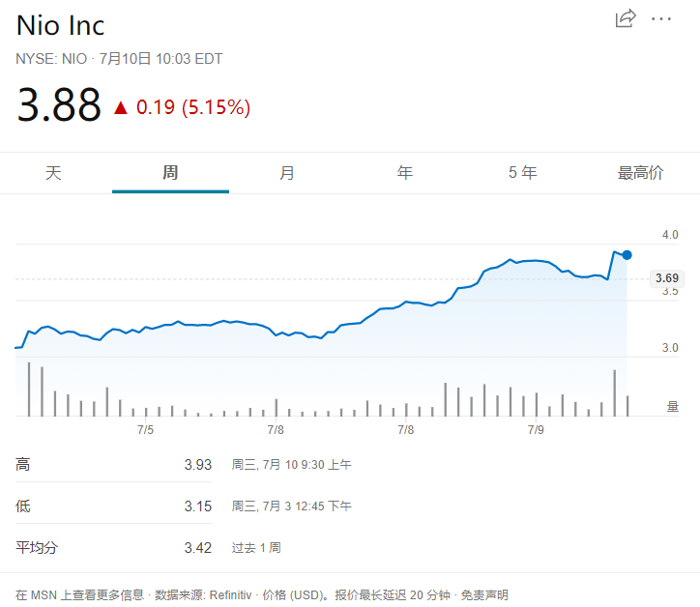This screenshot has width=700, height=607.
Task: Click the 3.69 previous close label
Action: 667,278
